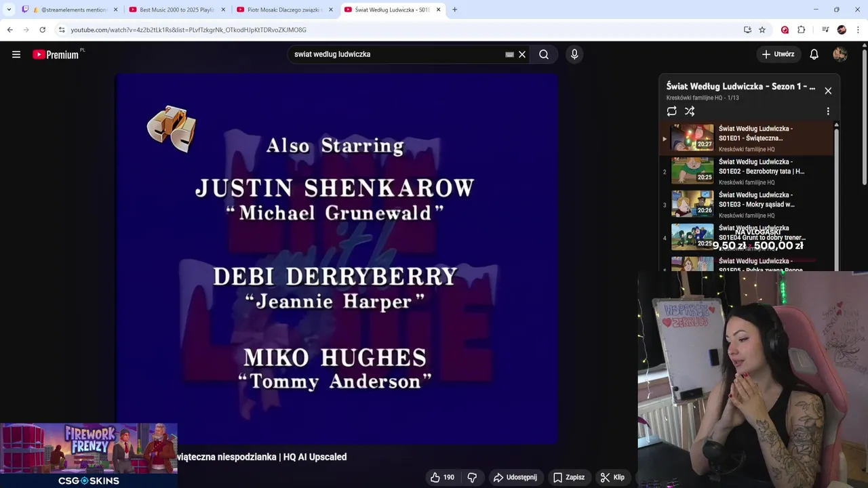Viewport: 868px width, 488px height.
Task: Open a new browser tab
Action: tap(454, 9)
